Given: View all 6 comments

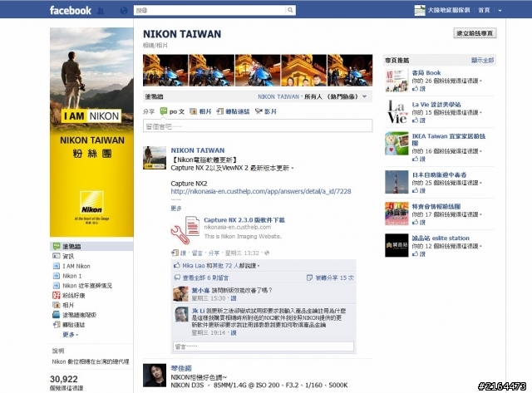Looking at the screenshot, I should coord(205,278).
